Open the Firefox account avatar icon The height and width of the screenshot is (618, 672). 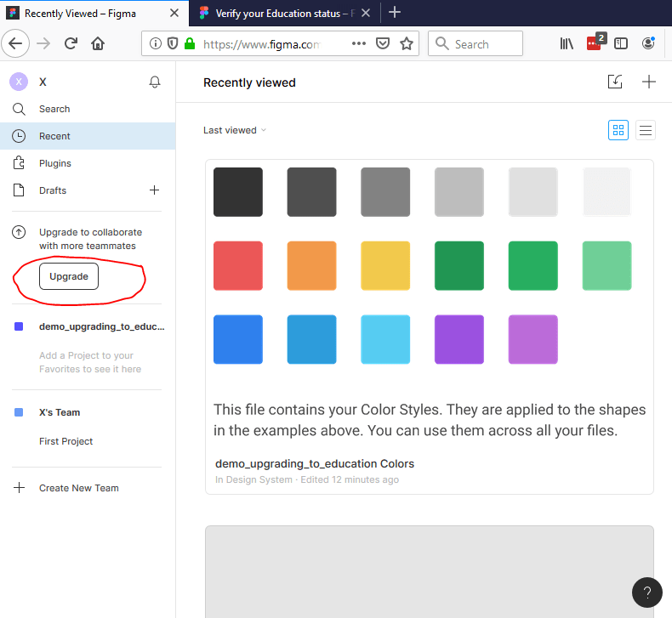pyautogui.click(x=648, y=43)
